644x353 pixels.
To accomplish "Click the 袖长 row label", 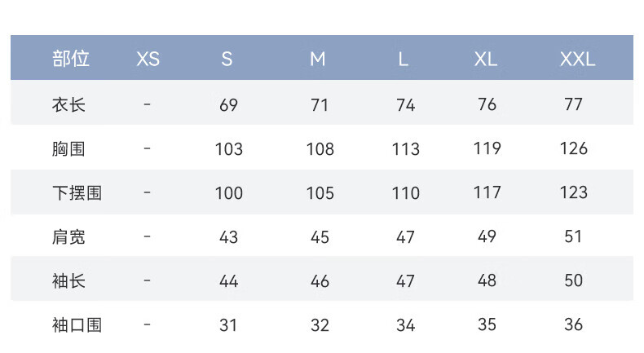I will (68, 281).
